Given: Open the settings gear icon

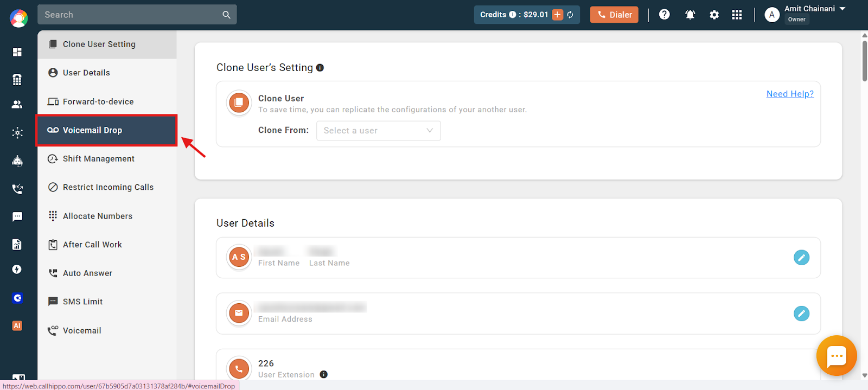Looking at the screenshot, I should click(x=714, y=15).
